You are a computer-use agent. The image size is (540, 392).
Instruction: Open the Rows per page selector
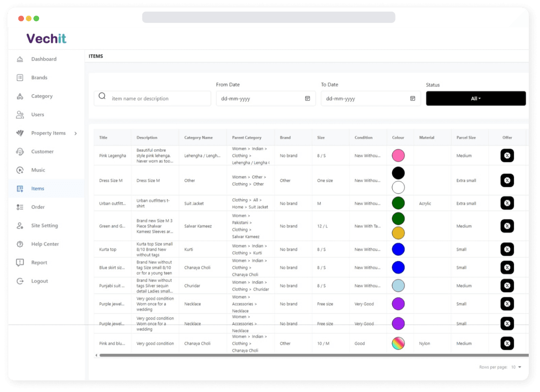tap(516, 367)
